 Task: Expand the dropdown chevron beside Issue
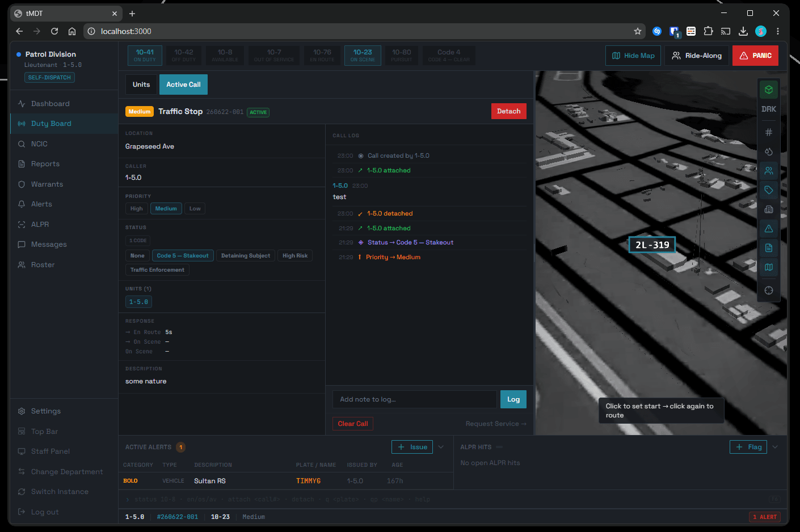pyautogui.click(x=441, y=447)
